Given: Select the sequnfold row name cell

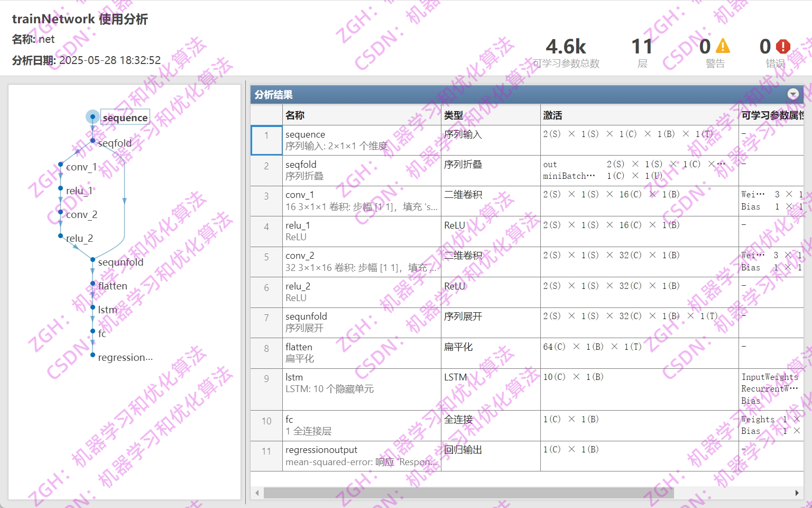Looking at the screenshot, I should click(362, 322).
